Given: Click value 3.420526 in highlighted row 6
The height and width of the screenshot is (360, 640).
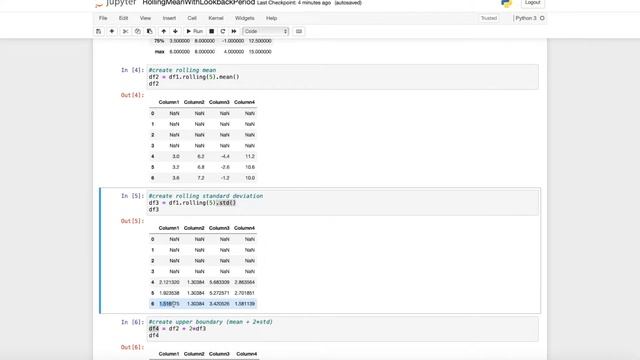Looking at the screenshot, I should 219,304.
